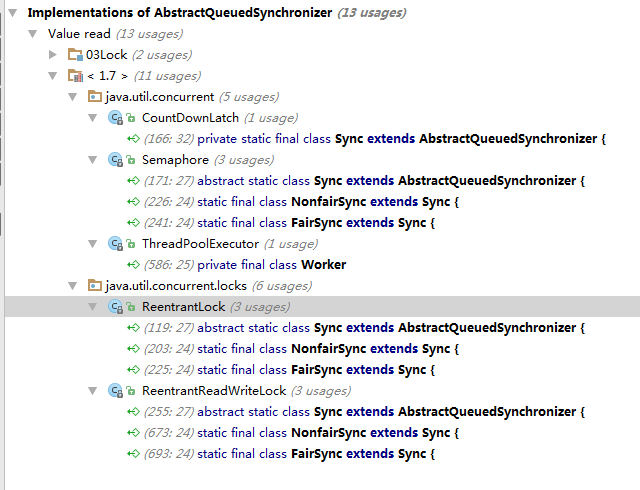The height and width of the screenshot is (490, 640).
Task: Collapse the Semaphore usages node
Action: (93, 160)
